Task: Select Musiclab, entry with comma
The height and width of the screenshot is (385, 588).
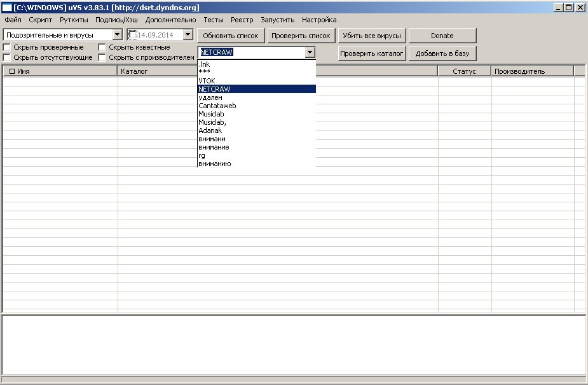Action: pos(257,122)
